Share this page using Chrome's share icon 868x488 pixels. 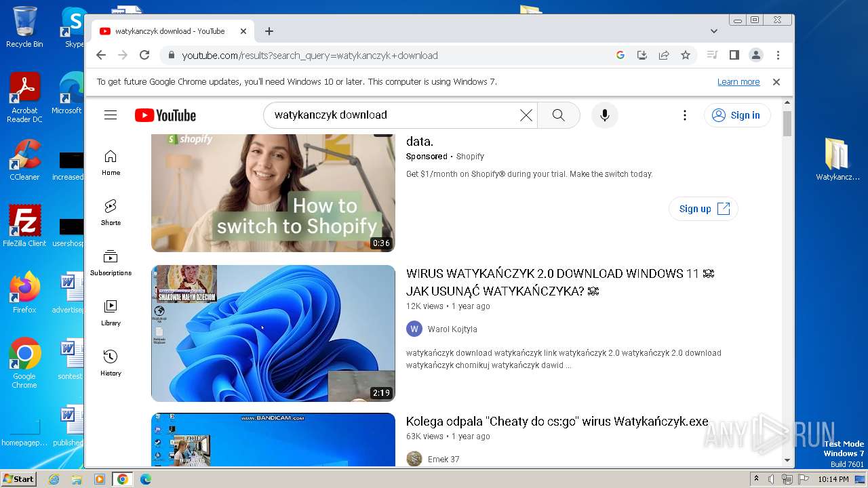point(664,56)
